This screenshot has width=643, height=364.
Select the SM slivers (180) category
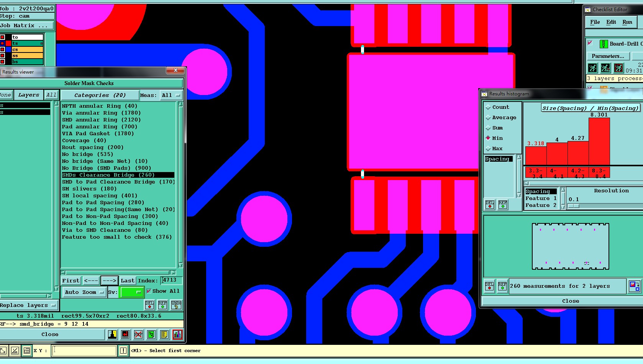(89, 189)
